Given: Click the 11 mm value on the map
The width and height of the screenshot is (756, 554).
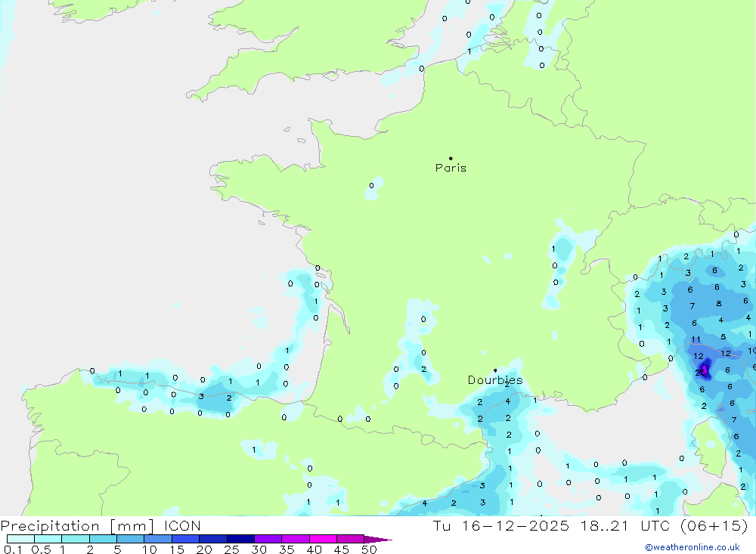Looking at the screenshot, I should (696, 339).
